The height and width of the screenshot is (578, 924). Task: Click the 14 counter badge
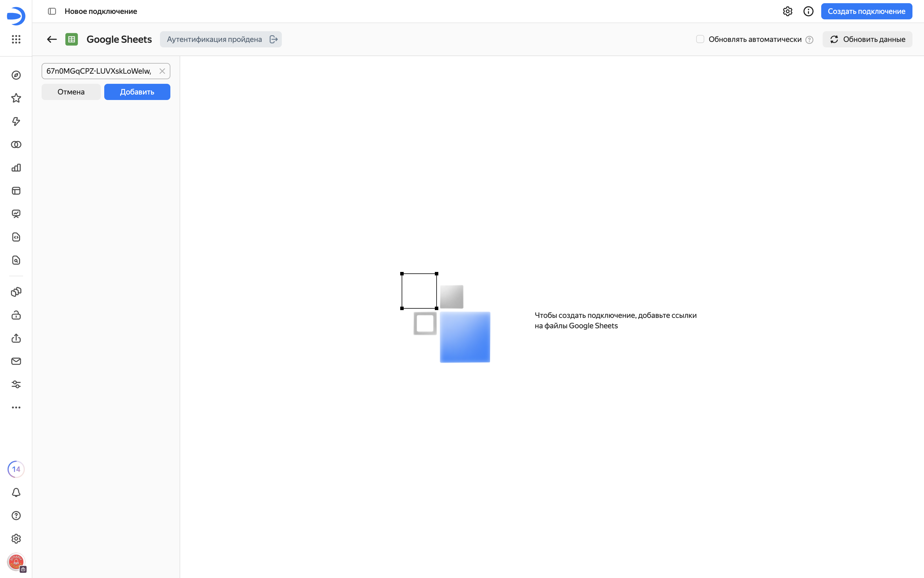point(16,469)
